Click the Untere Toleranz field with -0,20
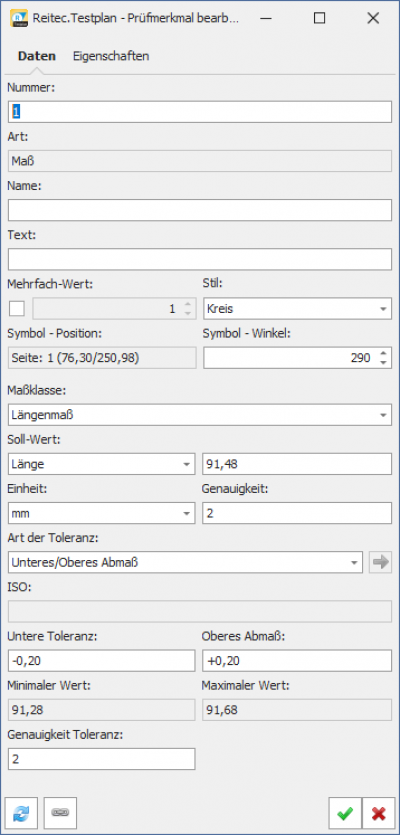Screen dimensions: 400x835 [102, 661]
